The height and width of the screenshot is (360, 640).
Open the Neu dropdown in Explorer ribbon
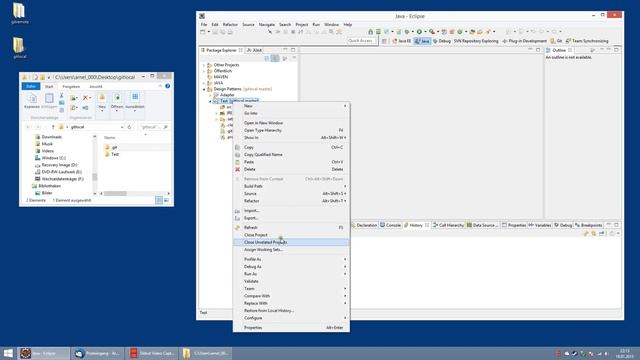click(102, 102)
